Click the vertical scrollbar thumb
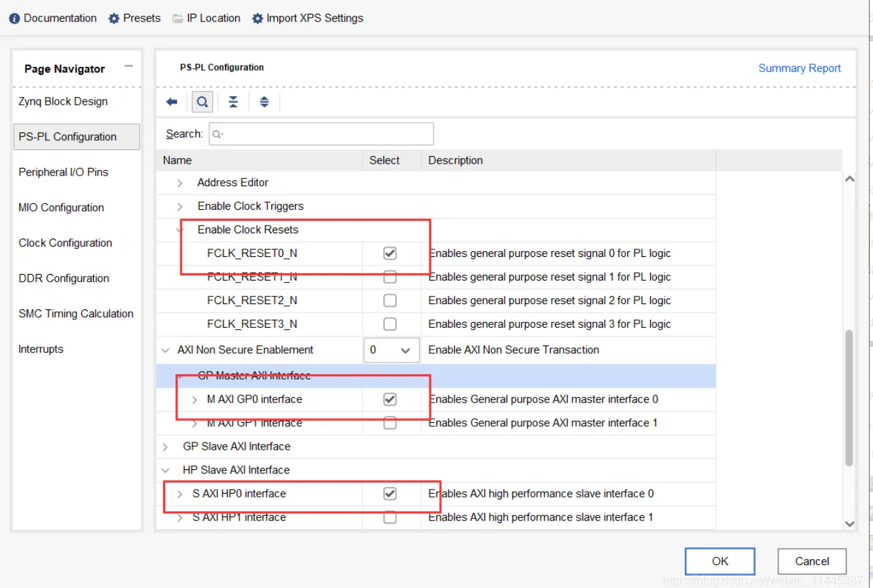The width and height of the screenshot is (873, 588). (x=849, y=398)
